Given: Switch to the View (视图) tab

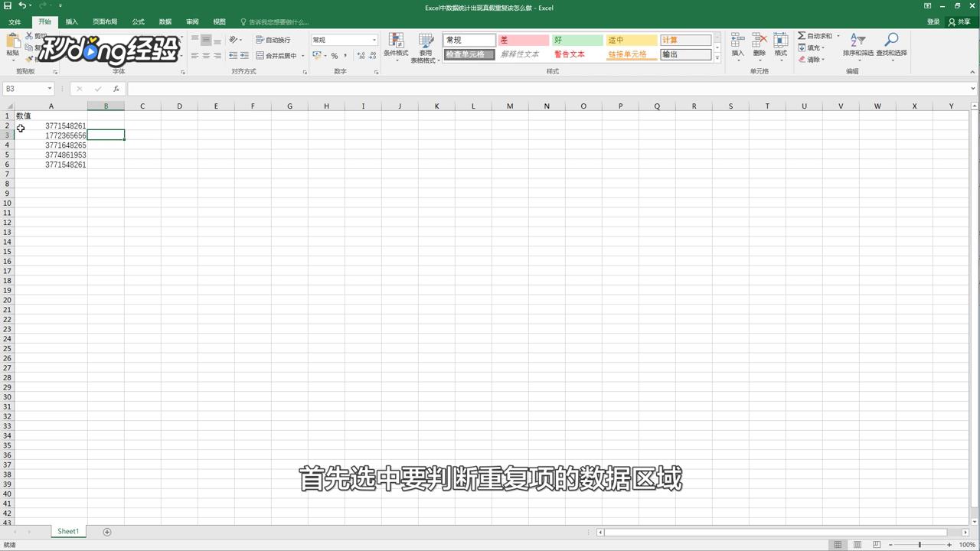Looking at the screenshot, I should tap(219, 22).
